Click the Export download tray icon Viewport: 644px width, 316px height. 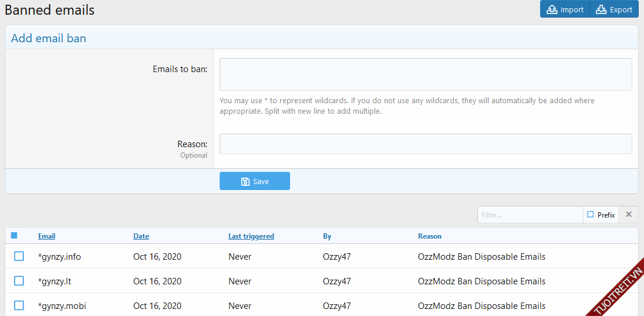(x=601, y=9)
